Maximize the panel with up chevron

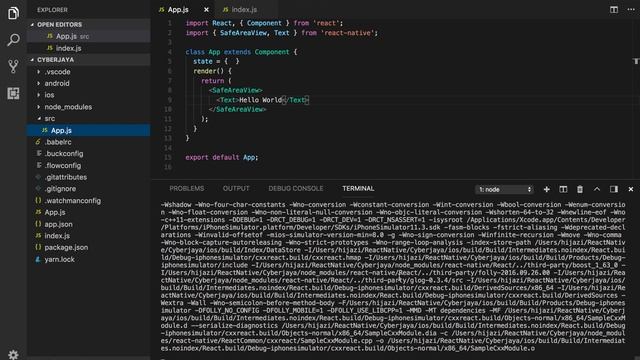click(597, 189)
